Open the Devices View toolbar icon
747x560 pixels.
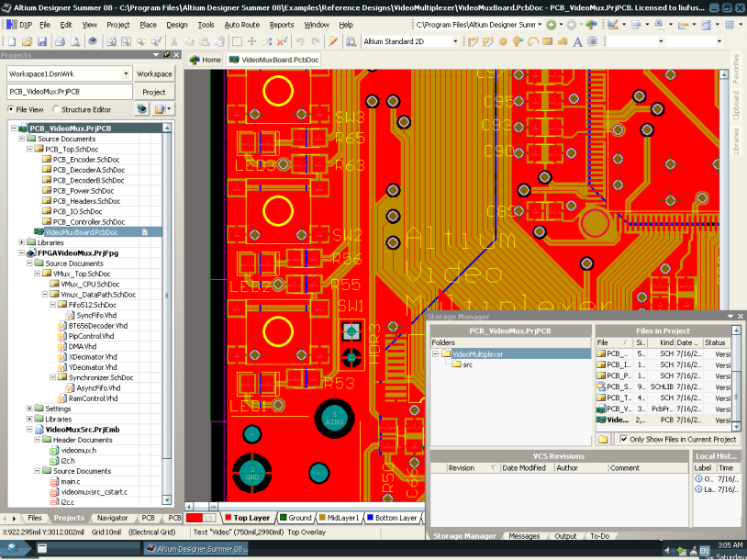(93, 41)
